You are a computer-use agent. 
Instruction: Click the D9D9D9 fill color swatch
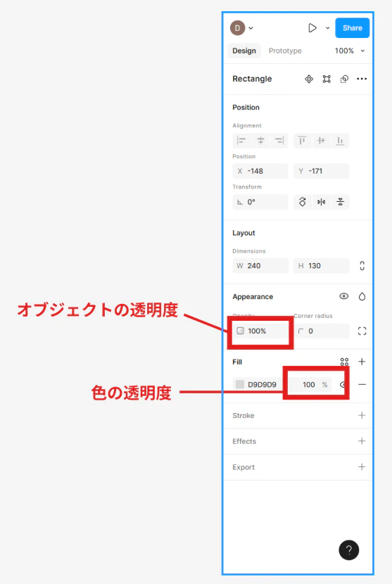[x=240, y=384]
